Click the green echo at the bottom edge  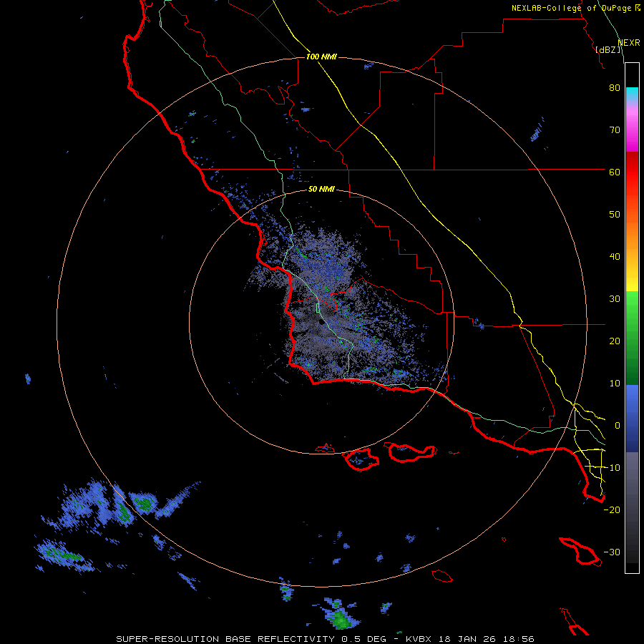pyautogui.click(x=341, y=618)
